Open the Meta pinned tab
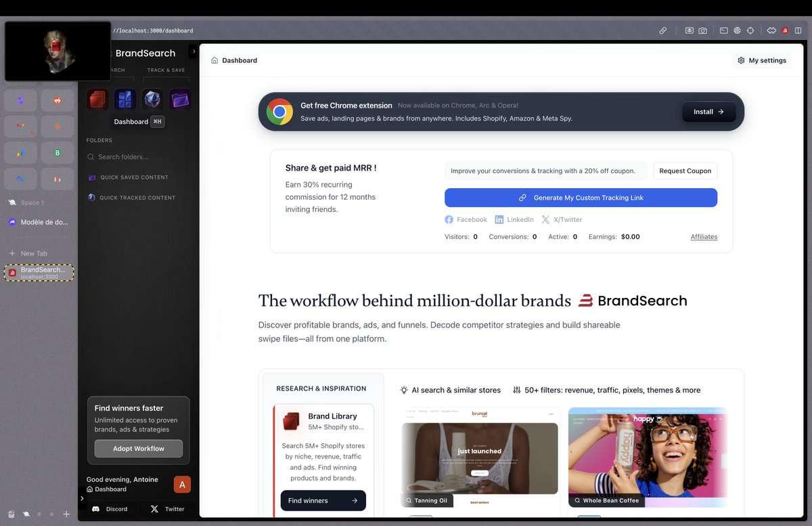 click(20, 179)
